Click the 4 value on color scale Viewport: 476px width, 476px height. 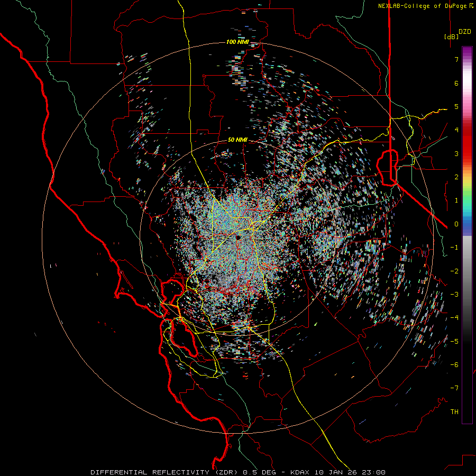click(x=456, y=130)
